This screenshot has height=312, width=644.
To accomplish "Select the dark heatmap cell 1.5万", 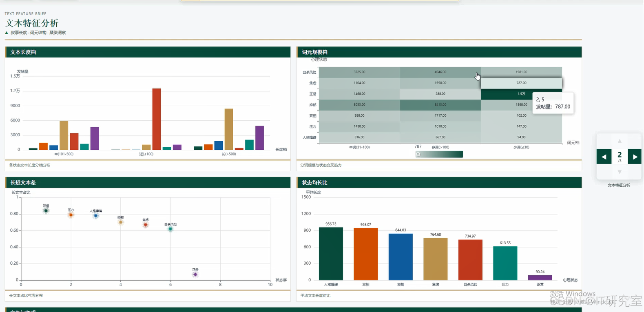I will coord(521,94).
